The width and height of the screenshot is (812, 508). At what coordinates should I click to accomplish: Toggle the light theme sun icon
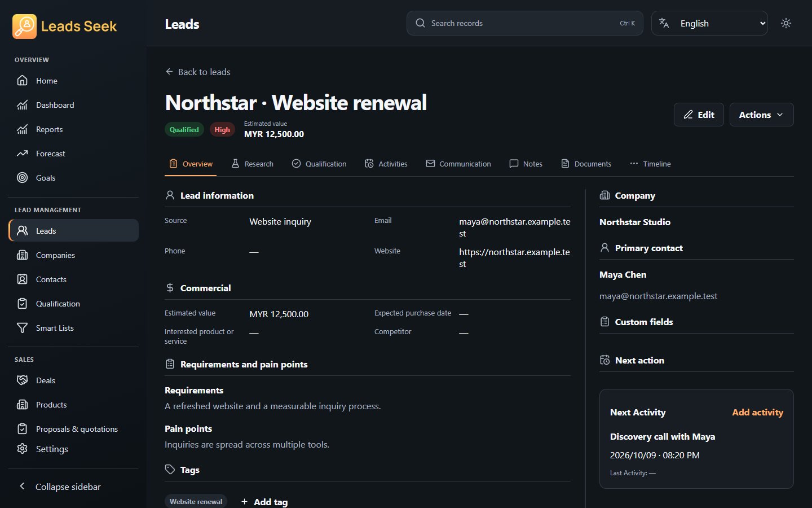pos(786,23)
